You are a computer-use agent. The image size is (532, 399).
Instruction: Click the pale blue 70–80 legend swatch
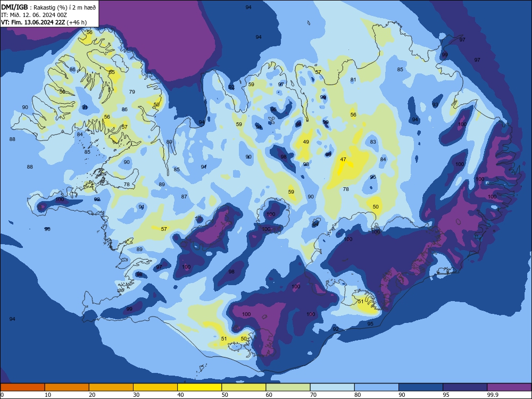coord(332,387)
